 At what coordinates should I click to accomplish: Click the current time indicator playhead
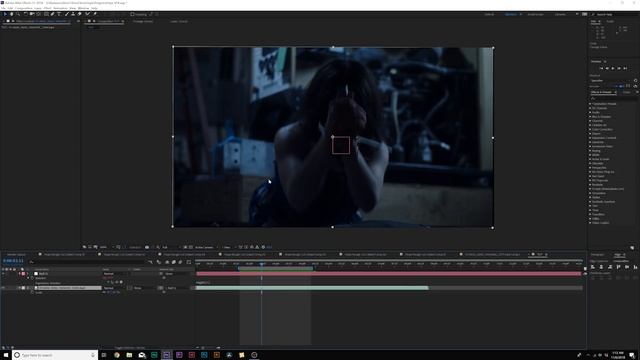click(x=262, y=264)
